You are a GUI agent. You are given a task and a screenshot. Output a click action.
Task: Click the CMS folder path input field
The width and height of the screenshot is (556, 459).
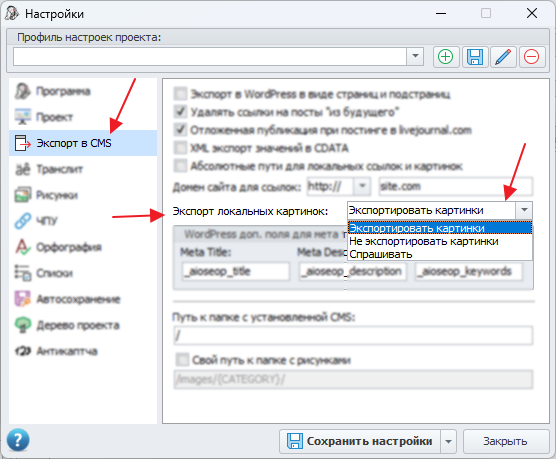(353, 335)
